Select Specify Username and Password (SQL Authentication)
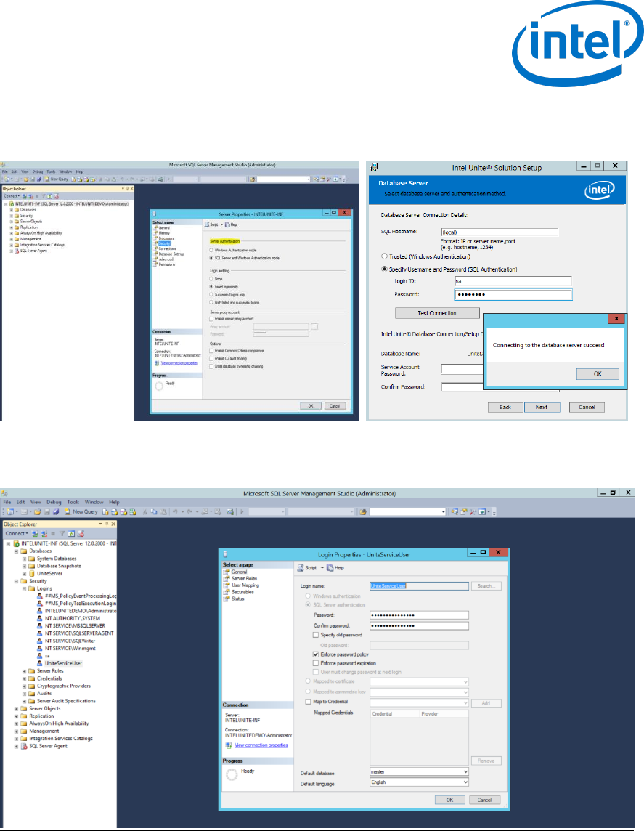The width and height of the screenshot is (644, 831). point(385,269)
